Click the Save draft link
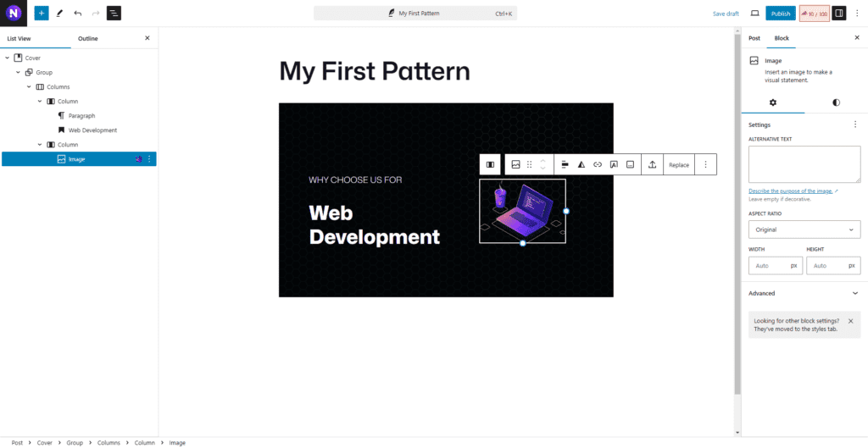The width and height of the screenshot is (868, 448). click(726, 14)
